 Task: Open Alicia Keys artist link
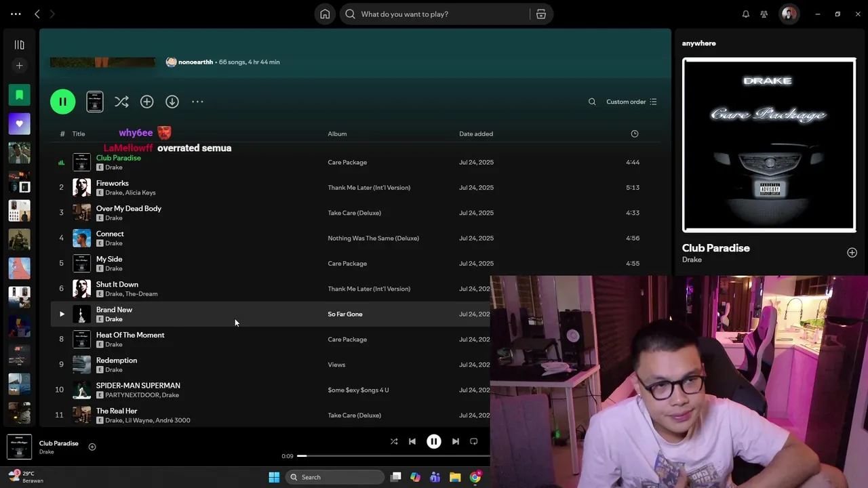pos(140,192)
